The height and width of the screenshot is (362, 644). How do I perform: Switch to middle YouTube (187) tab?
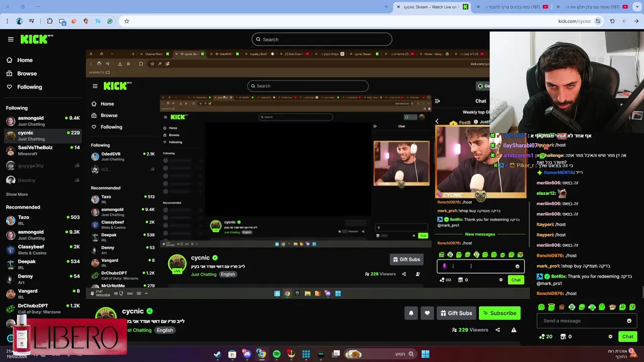[x=511, y=7]
